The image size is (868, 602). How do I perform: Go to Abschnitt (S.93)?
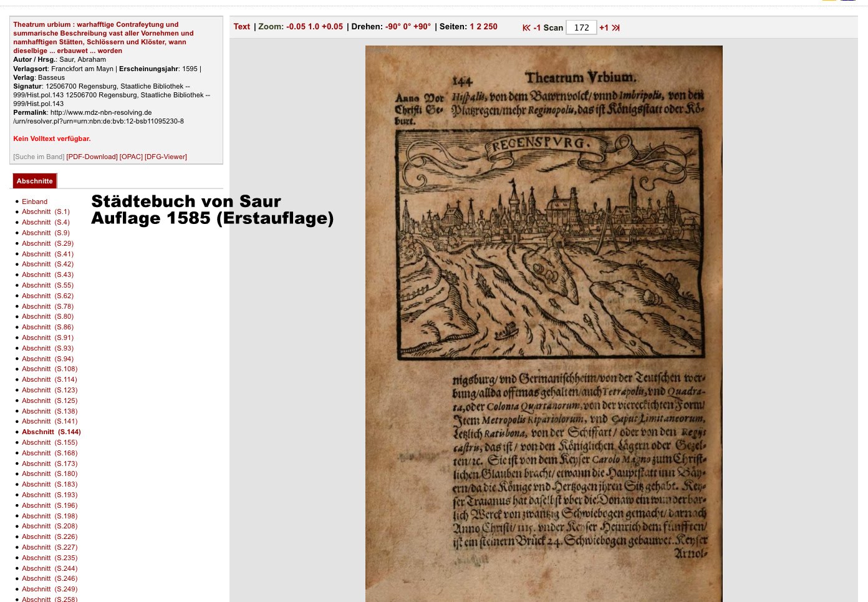point(47,349)
